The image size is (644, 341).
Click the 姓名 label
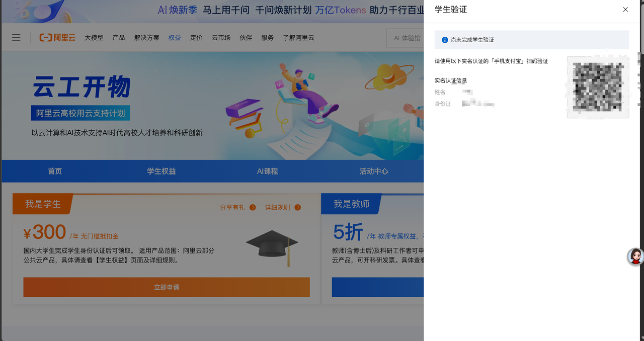(x=440, y=92)
